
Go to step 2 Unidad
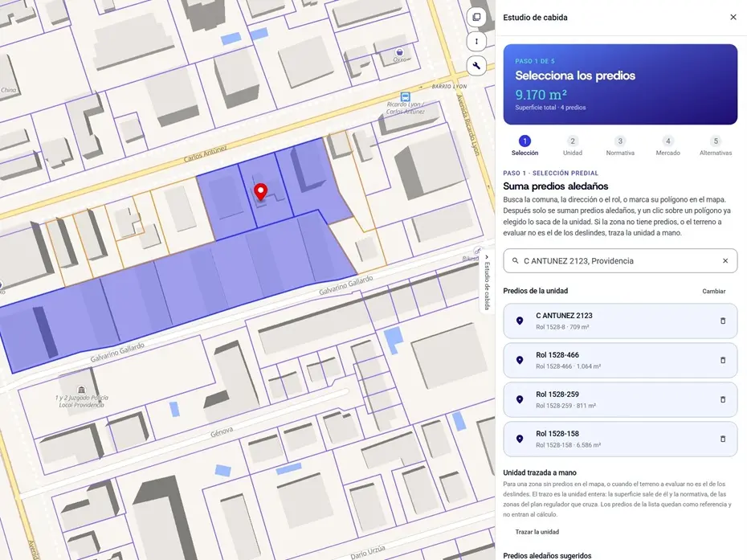click(572, 146)
